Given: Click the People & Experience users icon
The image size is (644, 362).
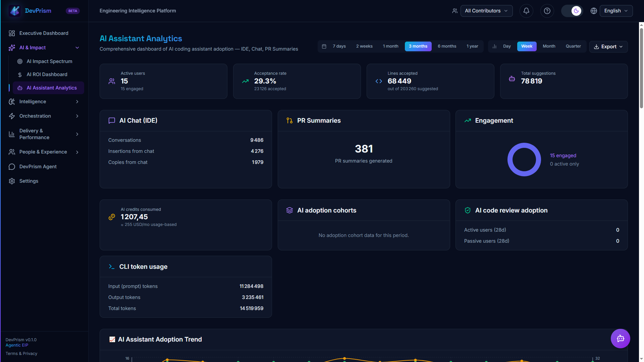Looking at the screenshot, I should coord(12,152).
